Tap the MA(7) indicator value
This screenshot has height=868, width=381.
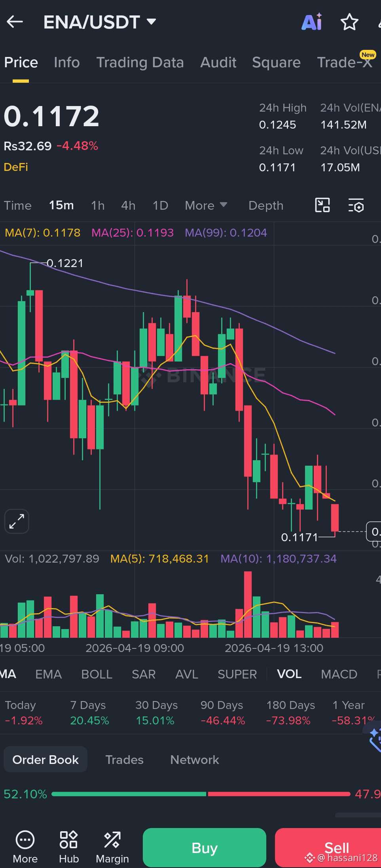click(43, 233)
